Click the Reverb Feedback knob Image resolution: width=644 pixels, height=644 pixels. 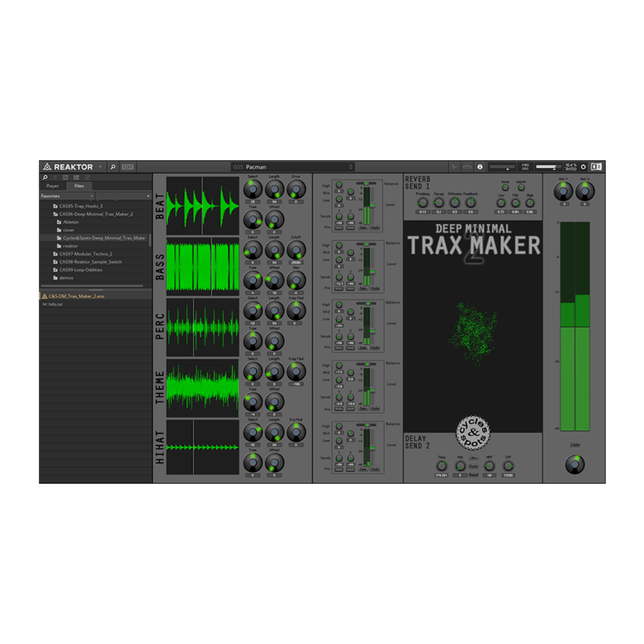[471, 203]
